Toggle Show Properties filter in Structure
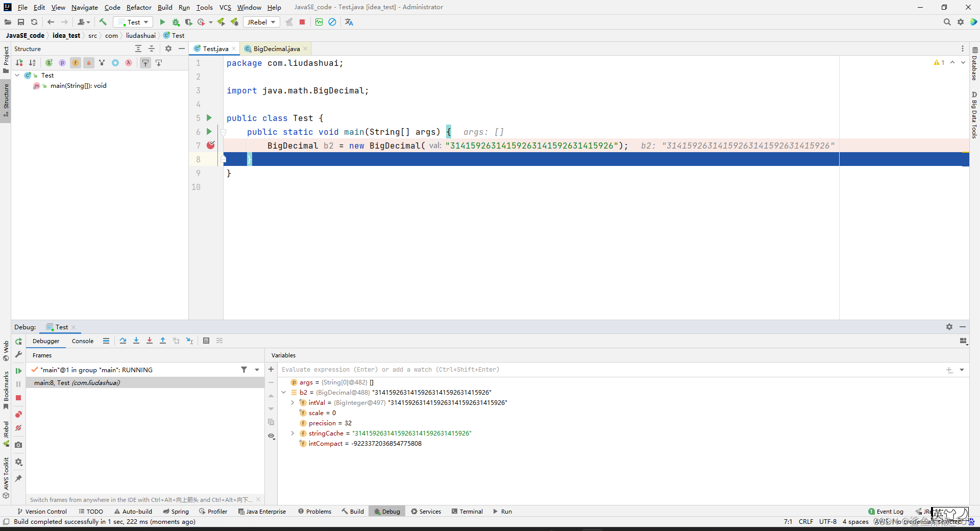 pyautogui.click(x=62, y=63)
